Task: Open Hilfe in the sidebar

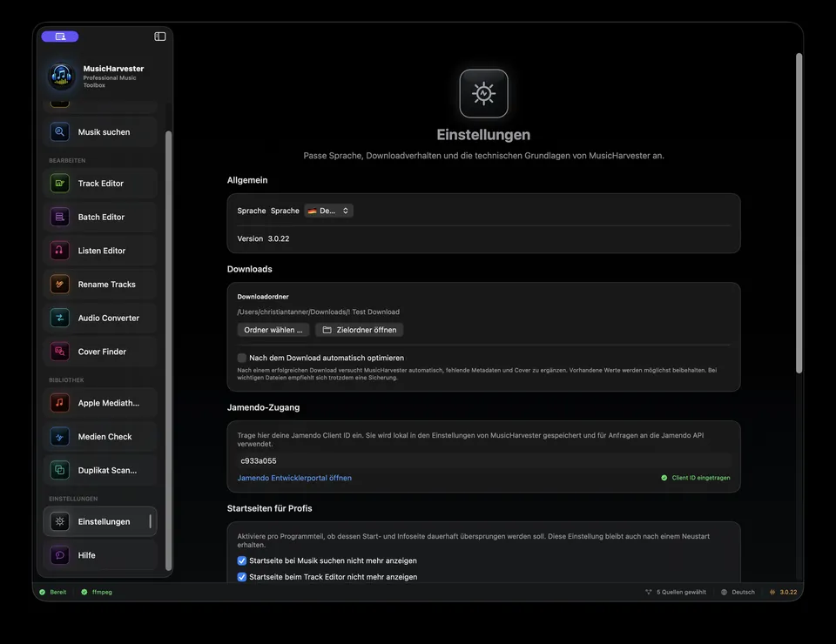Action: 99,555
